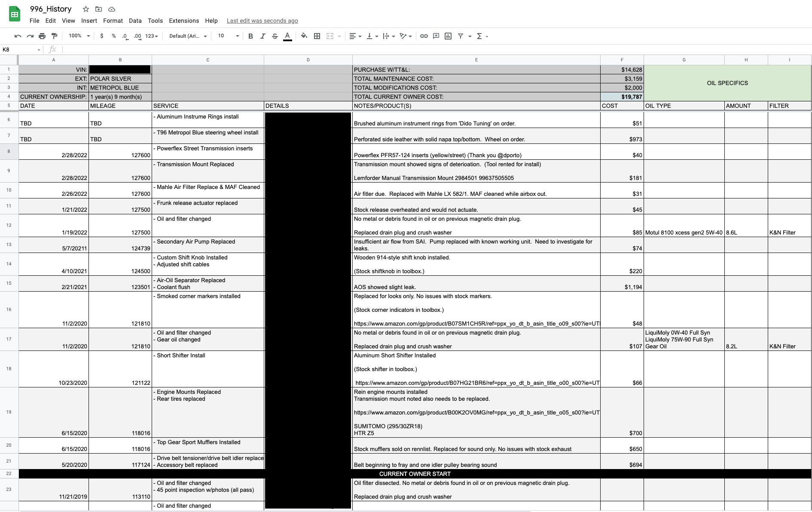Open the Format menu
812x512 pixels.
(x=113, y=21)
